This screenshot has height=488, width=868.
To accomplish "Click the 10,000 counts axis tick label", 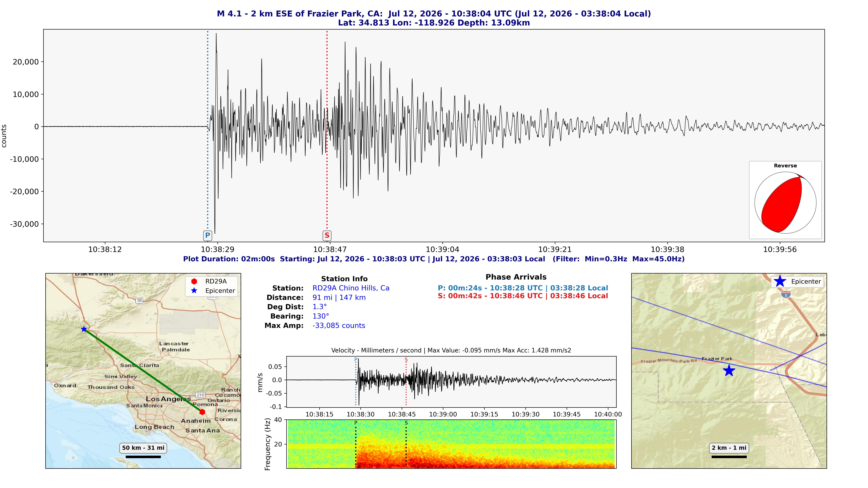I will (x=26, y=94).
